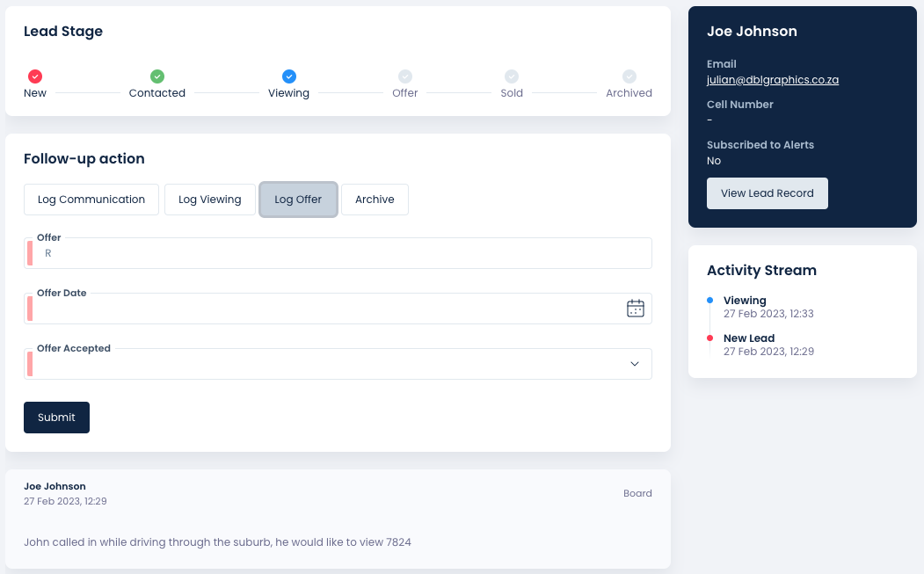Choose the Archive action tab
This screenshot has height=574, width=924.
click(x=375, y=200)
